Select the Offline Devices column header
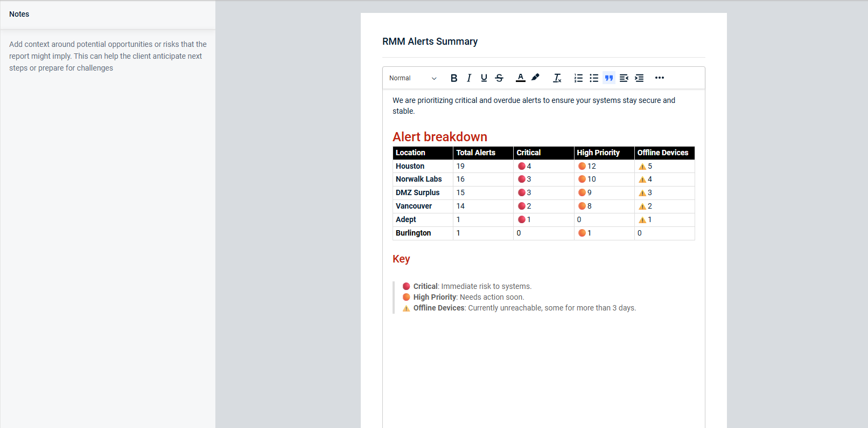Viewport: 868px width, 428px height. point(663,153)
